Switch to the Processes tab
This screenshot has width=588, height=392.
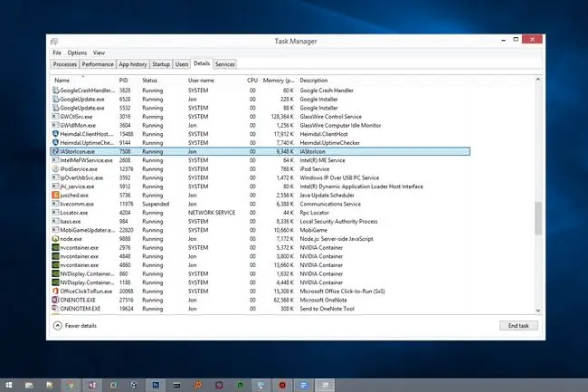(x=65, y=64)
